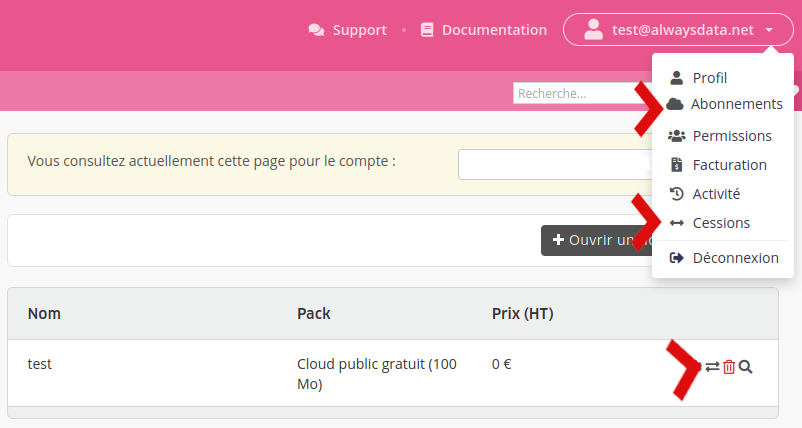This screenshot has width=802, height=428.
Task: Click the invoice icon beside Facturation
Action: click(677, 165)
